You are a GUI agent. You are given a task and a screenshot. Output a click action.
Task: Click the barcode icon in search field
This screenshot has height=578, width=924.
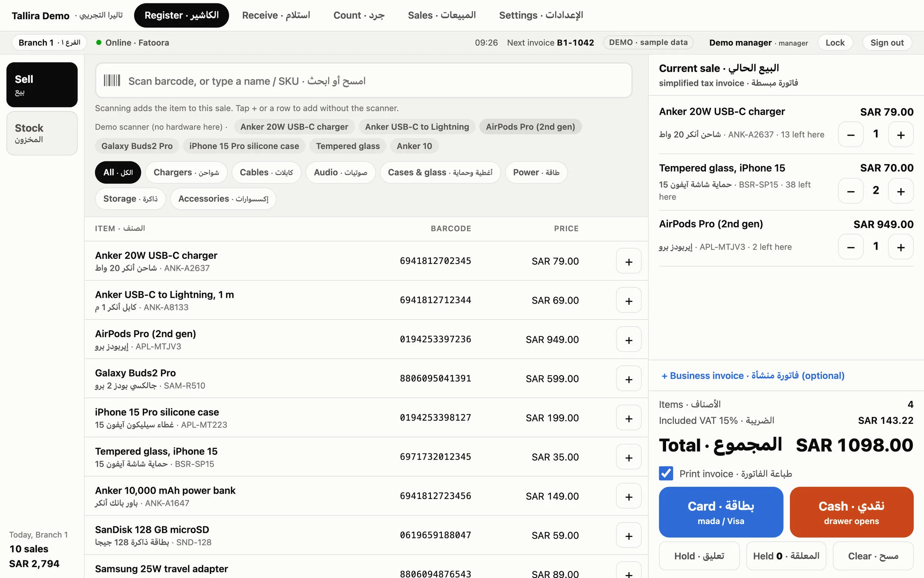tap(112, 81)
